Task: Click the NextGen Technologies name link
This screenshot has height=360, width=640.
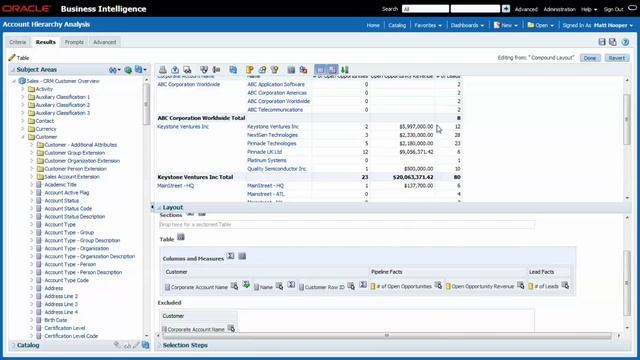Action: [x=272, y=135]
